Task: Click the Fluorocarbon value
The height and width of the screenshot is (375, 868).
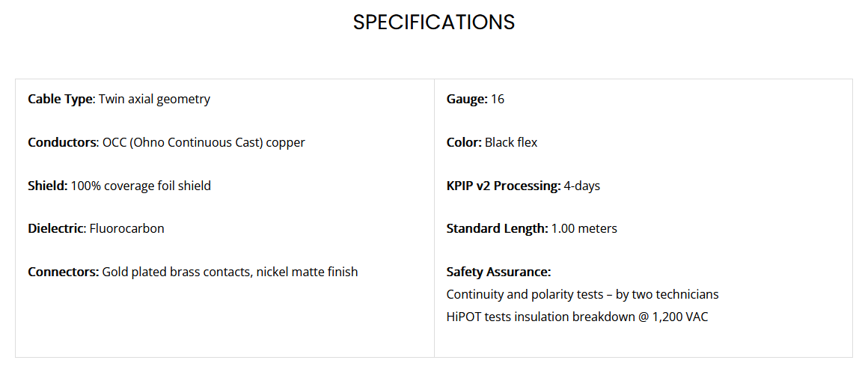Action: (126, 228)
